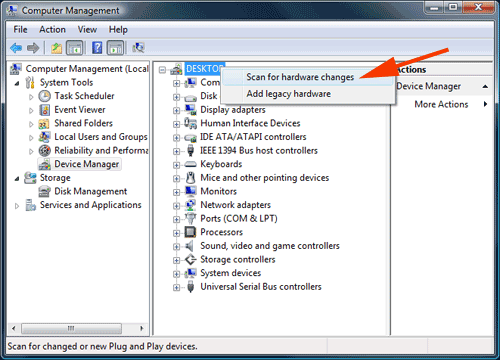Click the Human Interface Devices icon
This screenshot has height=360, width=500.
[191, 123]
